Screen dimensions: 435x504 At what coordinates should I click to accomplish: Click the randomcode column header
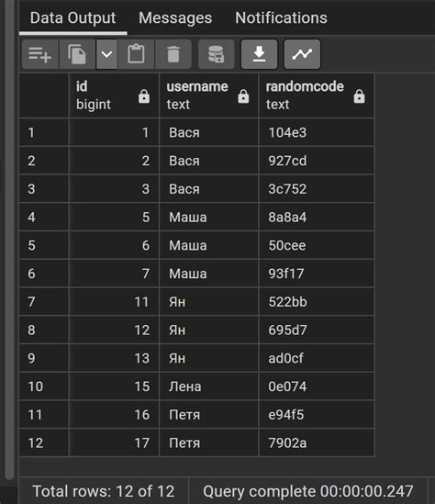click(x=317, y=95)
